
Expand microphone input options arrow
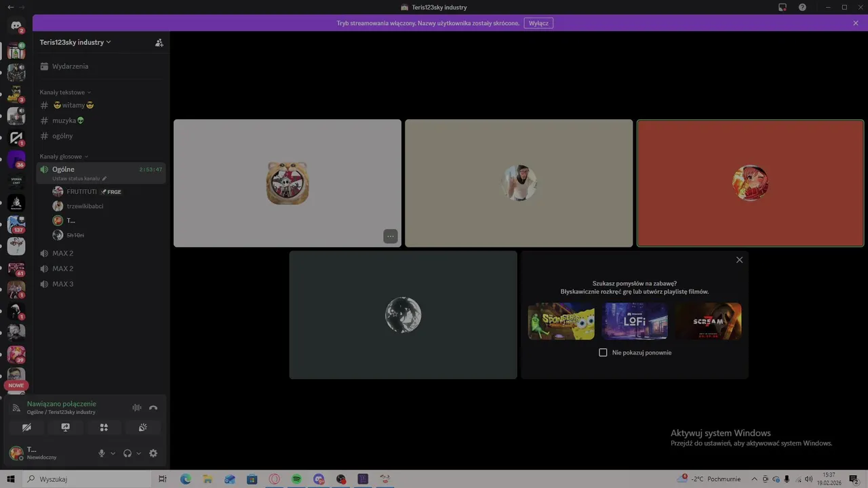(113, 453)
